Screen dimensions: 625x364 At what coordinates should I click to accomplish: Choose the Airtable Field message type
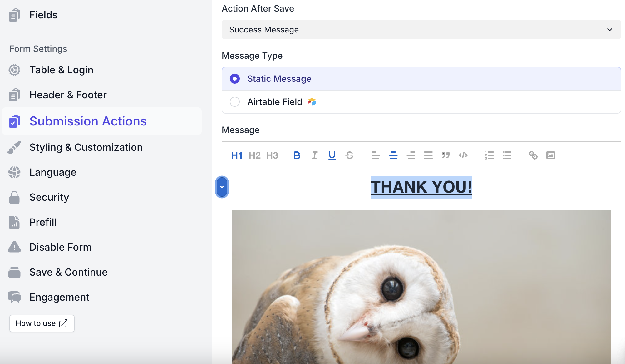click(x=235, y=102)
